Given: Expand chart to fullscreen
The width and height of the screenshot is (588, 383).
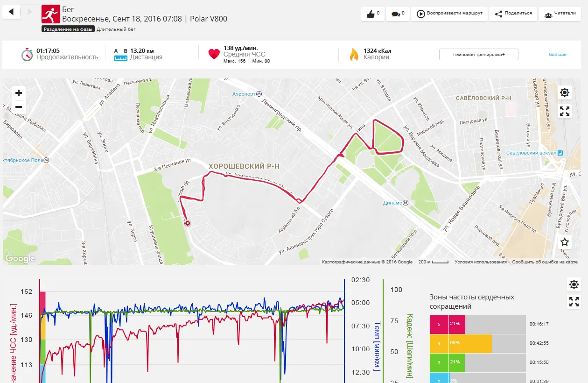Looking at the screenshot, I should click(574, 302).
